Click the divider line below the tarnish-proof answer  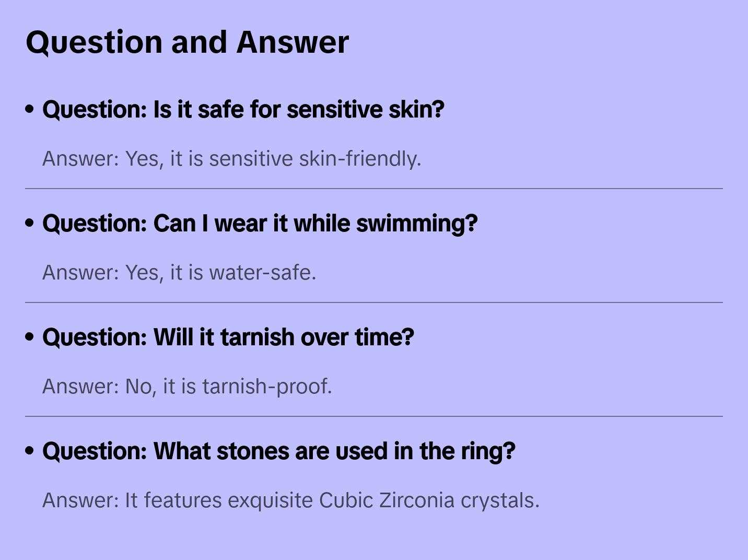click(373, 416)
